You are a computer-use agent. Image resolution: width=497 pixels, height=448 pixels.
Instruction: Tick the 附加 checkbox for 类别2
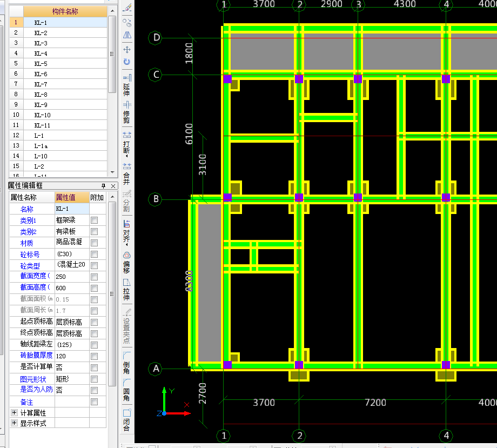pos(94,231)
